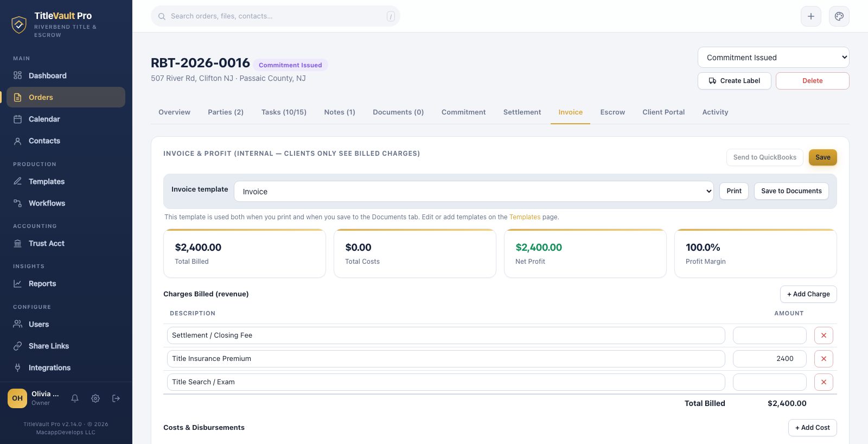Follow the Templates link in the helper text
The image size is (868, 444).
525,217
